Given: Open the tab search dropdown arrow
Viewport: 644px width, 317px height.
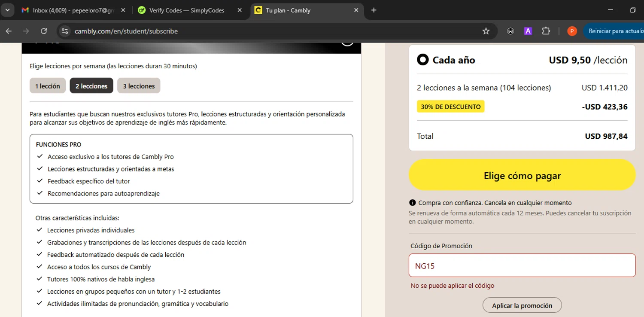Looking at the screenshot, I should [x=7, y=10].
